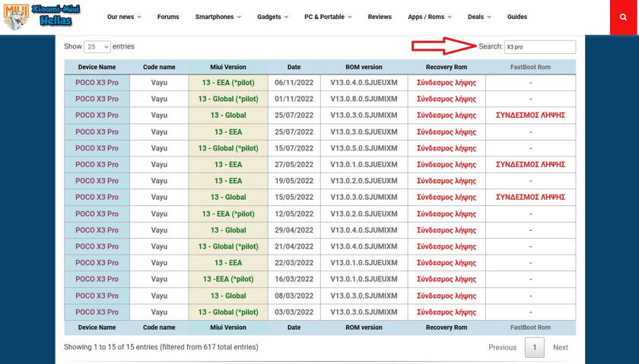Expand the Gadgets dropdown menu
Viewport: 639px width, 364px height.
[x=272, y=17]
